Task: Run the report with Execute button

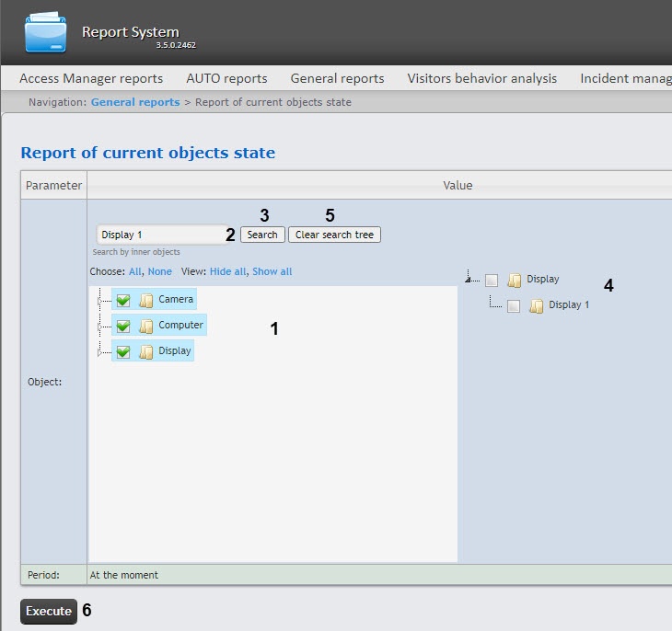Action: tap(48, 611)
